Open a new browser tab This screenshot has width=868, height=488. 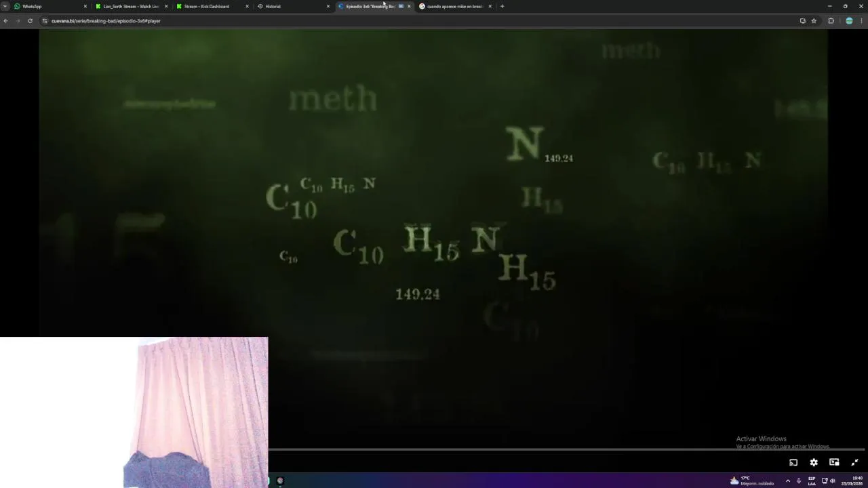coord(502,6)
